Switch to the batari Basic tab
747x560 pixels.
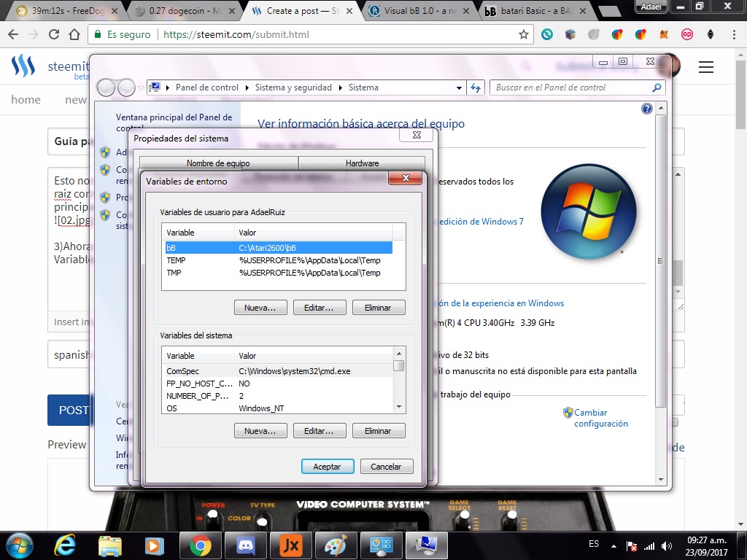point(535,10)
